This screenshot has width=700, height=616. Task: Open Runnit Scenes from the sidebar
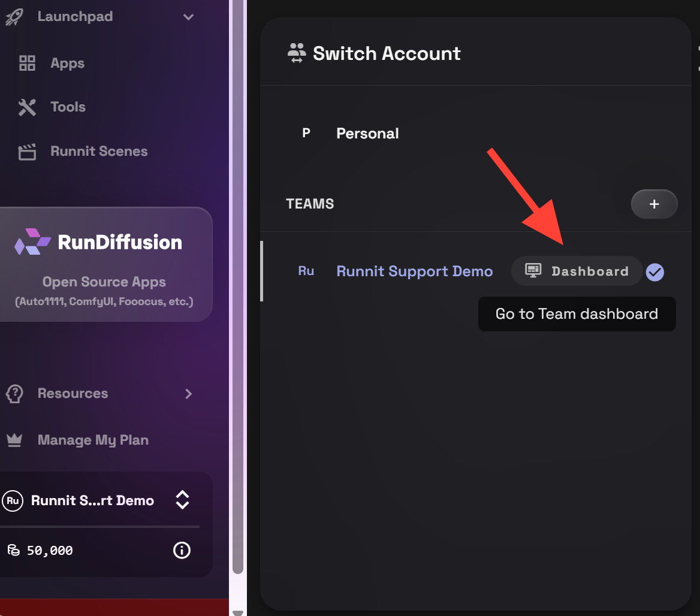98,152
